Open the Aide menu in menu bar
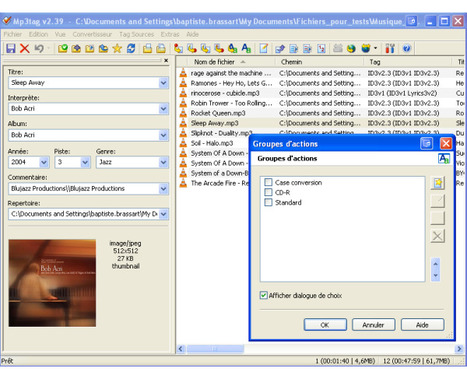 192,34
